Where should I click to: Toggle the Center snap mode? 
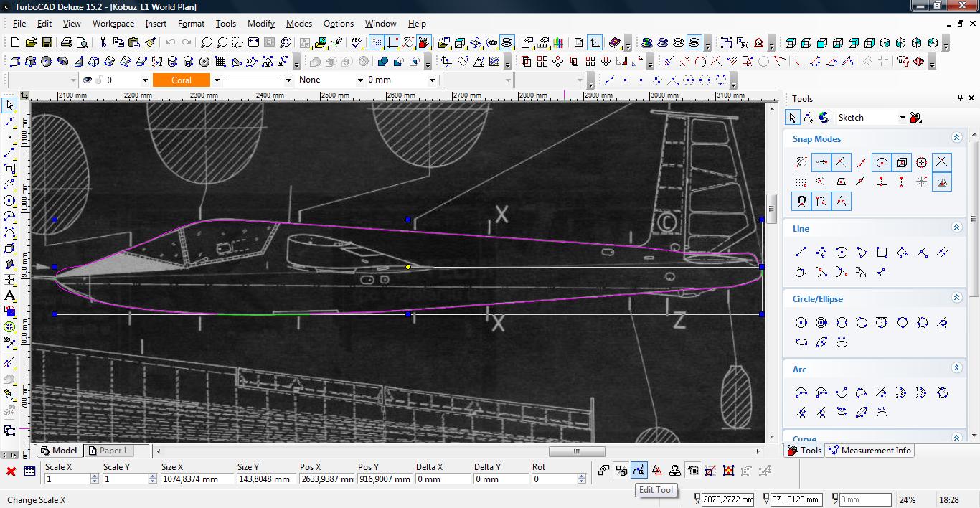click(882, 162)
